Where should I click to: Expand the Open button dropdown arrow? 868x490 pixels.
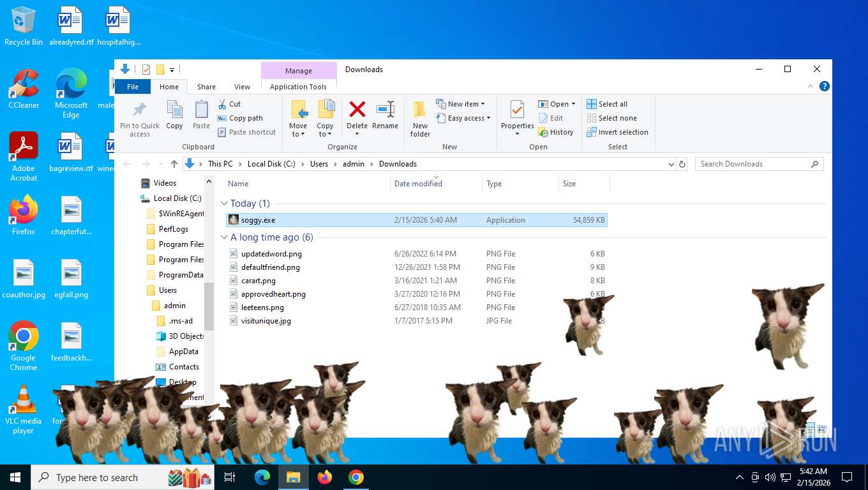click(x=573, y=104)
